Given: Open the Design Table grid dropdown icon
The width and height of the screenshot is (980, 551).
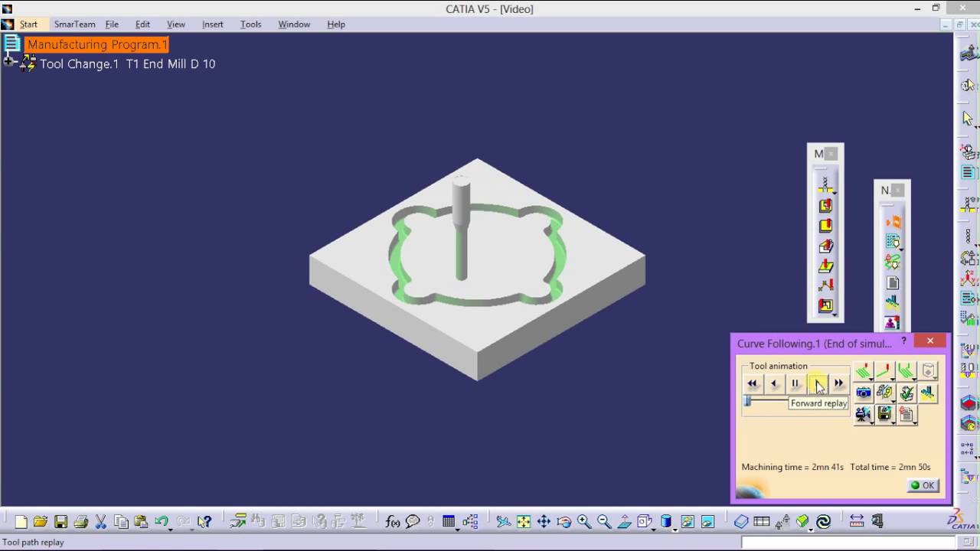Looking at the screenshot, I should point(450,522).
